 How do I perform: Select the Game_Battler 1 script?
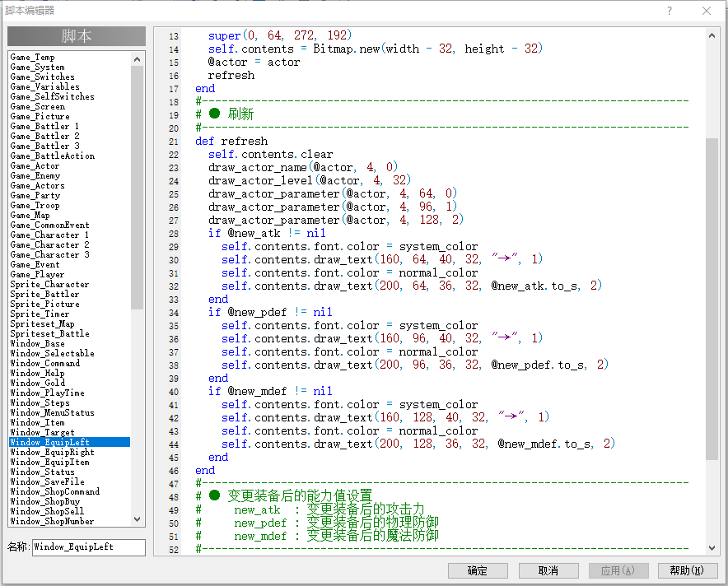pyautogui.click(x=70, y=126)
